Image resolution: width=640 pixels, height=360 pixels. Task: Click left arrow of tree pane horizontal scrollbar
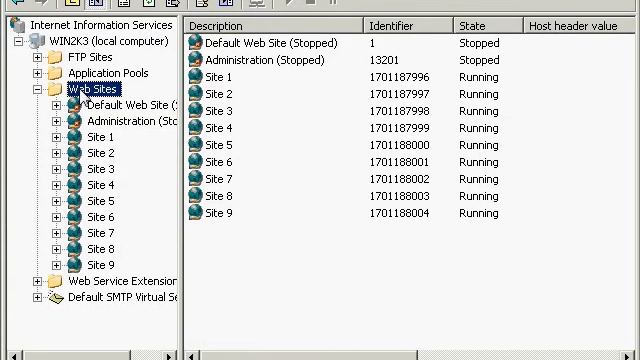pos(15,356)
